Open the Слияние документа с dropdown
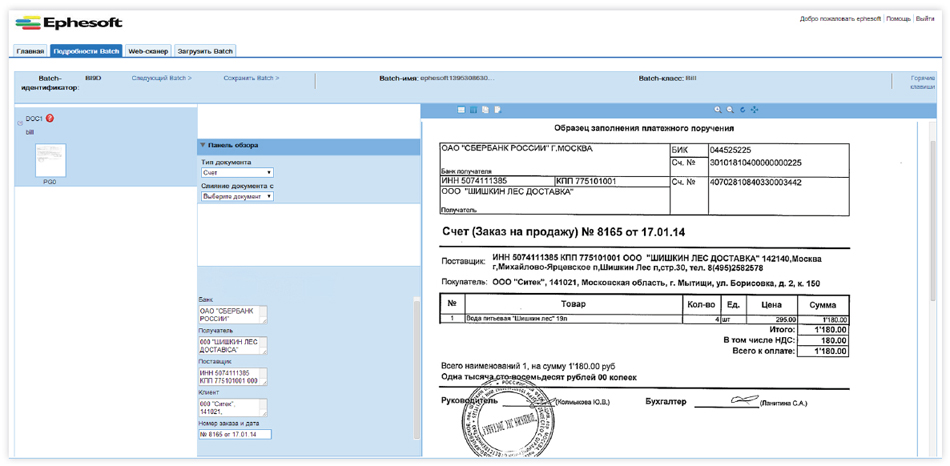This screenshot has height=466, width=950. [237, 197]
